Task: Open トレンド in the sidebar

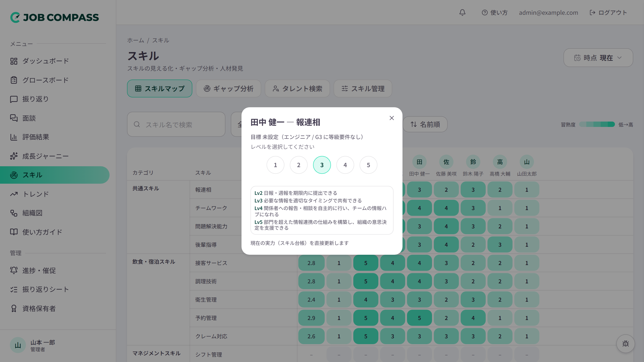Action: (55, 194)
